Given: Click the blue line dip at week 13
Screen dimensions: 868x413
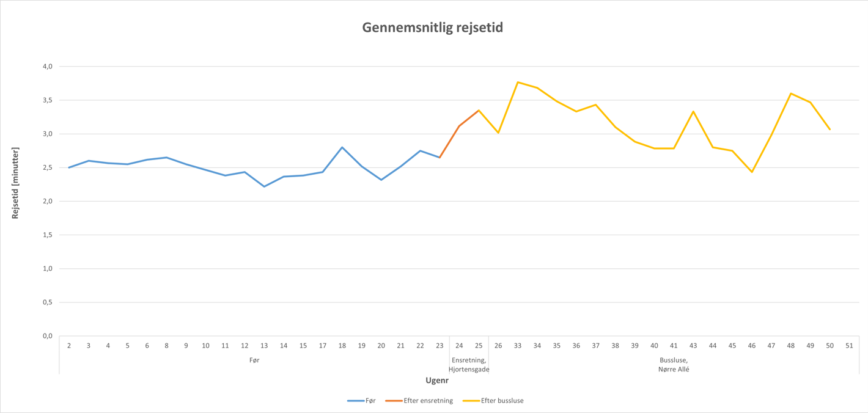Looking at the screenshot, I should pos(264,186).
